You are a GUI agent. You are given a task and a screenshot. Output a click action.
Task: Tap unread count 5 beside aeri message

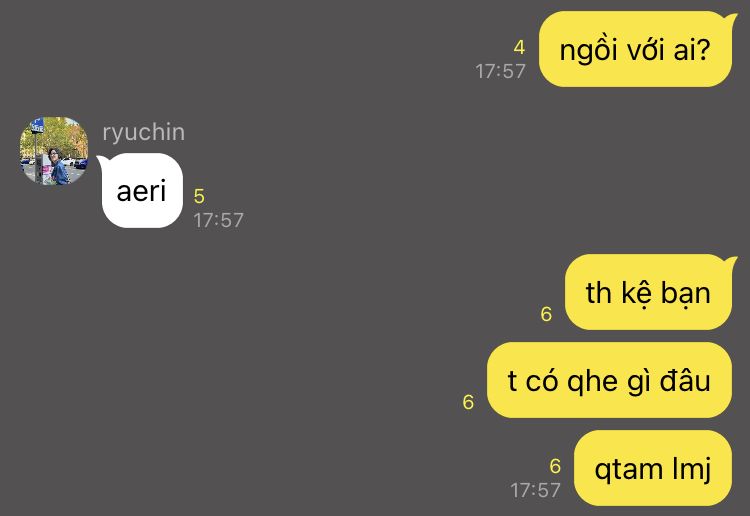tap(199, 196)
